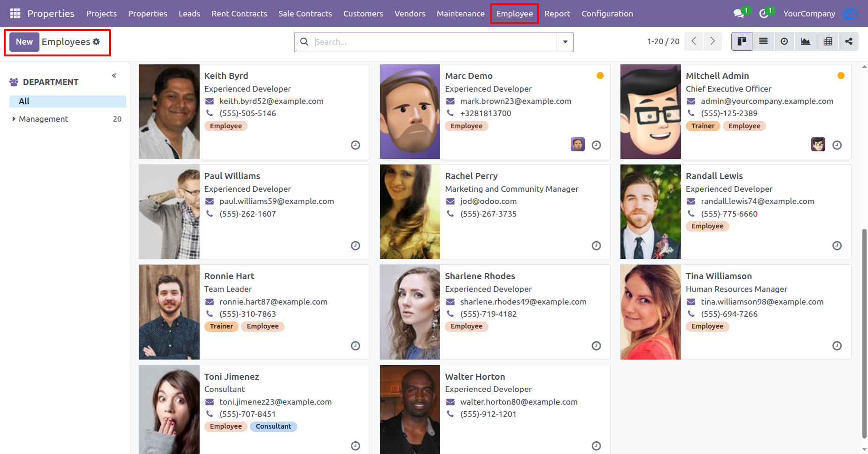Screen dimensions: 868x454
Task: Open the Rent Contracts menu
Action: point(239,14)
